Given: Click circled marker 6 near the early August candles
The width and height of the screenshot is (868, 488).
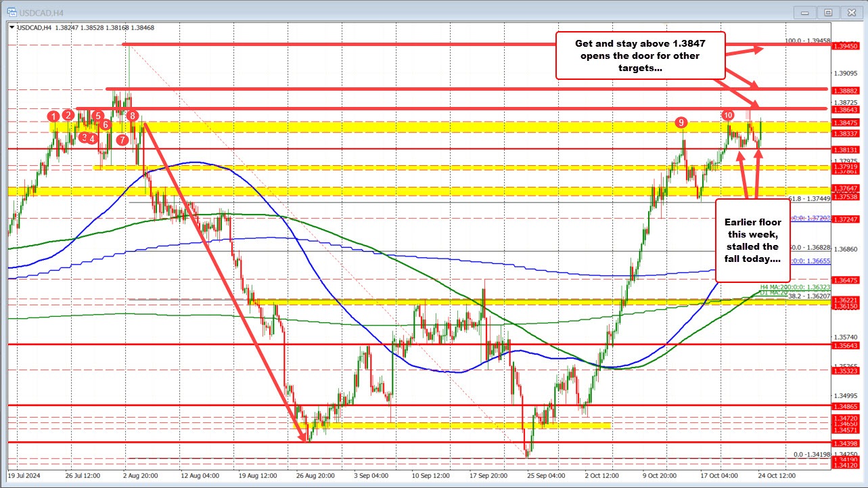Looking at the screenshot, I should (x=106, y=125).
